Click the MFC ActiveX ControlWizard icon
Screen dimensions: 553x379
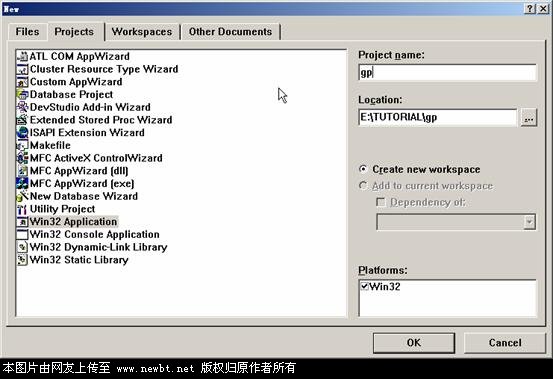point(22,158)
